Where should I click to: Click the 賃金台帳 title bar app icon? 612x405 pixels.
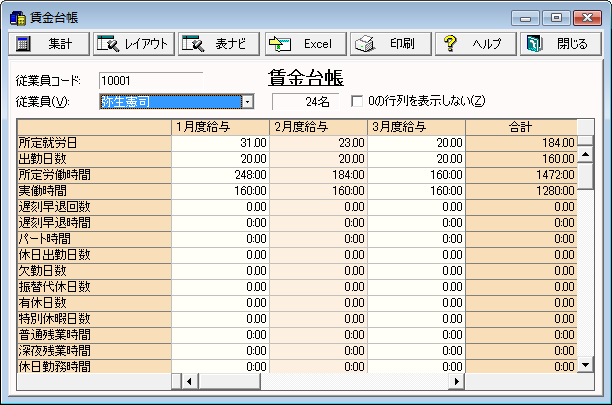(17, 17)
